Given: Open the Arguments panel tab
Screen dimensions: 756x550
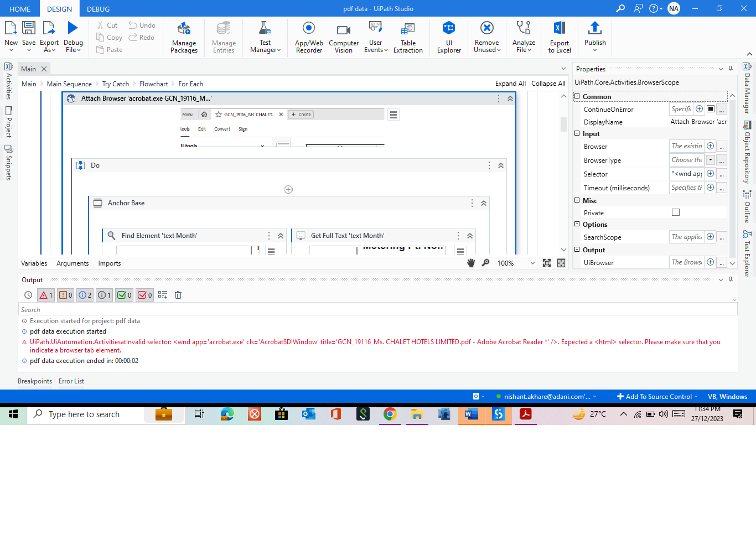Looking at the screenshot, I should coord(73,263).
